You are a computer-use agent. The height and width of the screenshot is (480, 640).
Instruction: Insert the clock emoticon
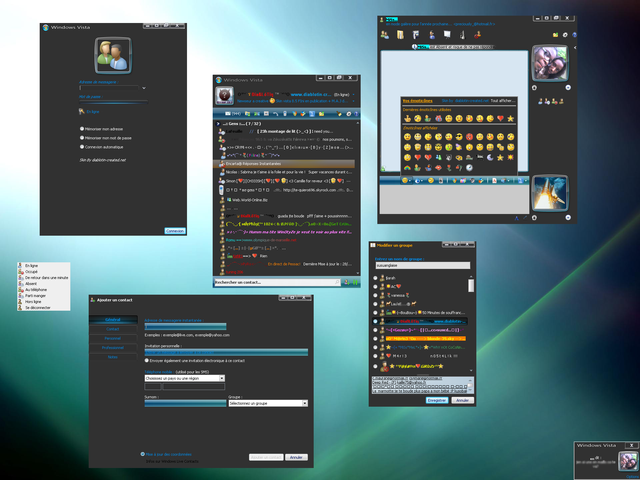[469, 167]
